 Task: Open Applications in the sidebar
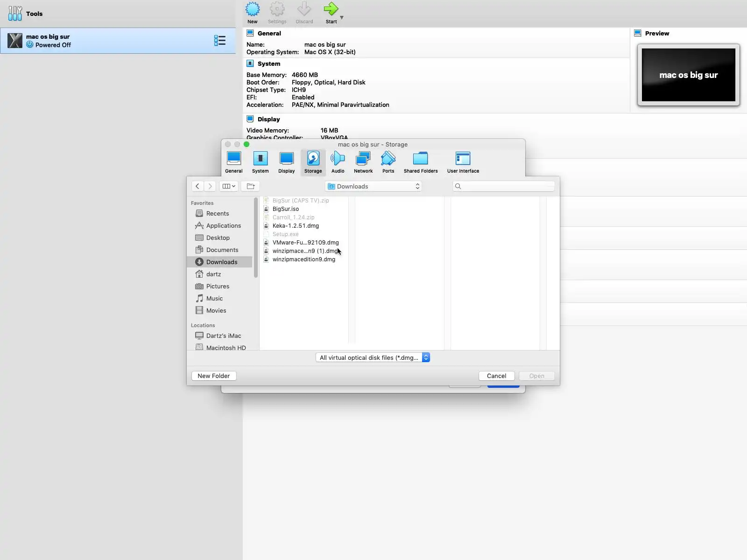pyautogui.click(x=219, y=225)
